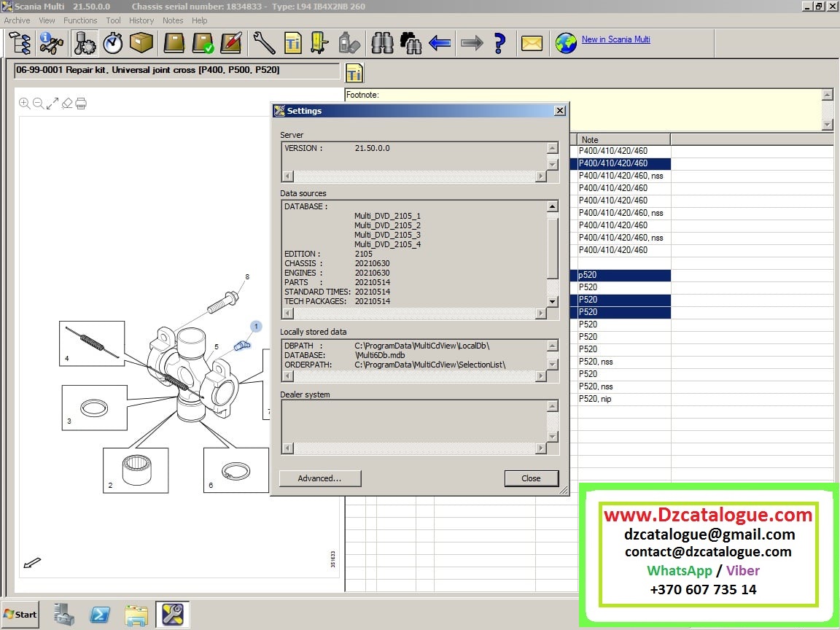Screen dimensions: 840x630
Task: Select the lowercase 'p520' note row
Action: tap(623, 275)
